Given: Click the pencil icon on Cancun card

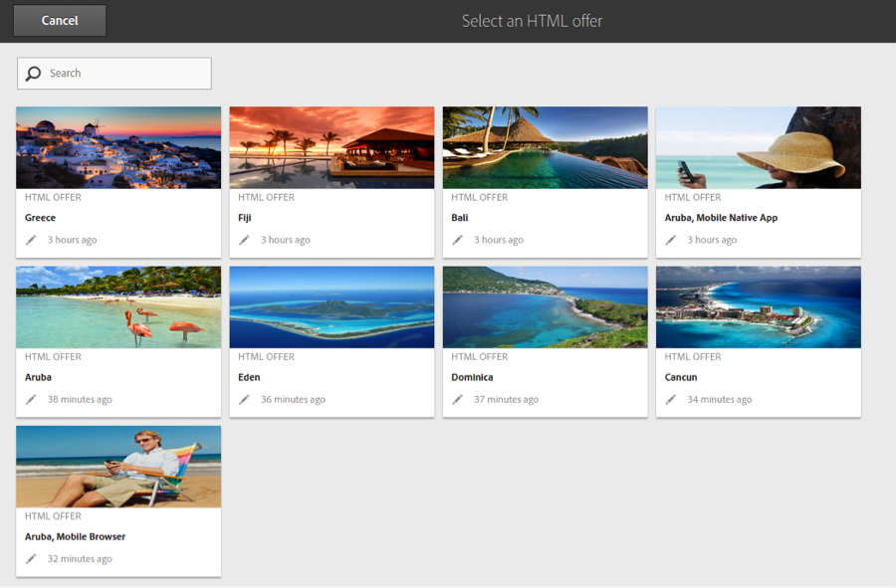Looking at the screenshot, I should 670,400.
